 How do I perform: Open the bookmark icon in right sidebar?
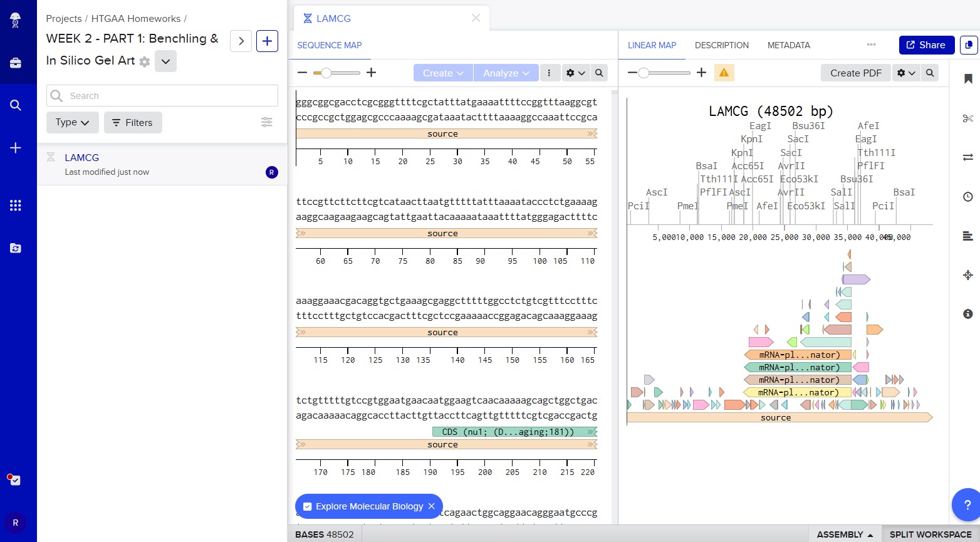(x=968, y=79)
